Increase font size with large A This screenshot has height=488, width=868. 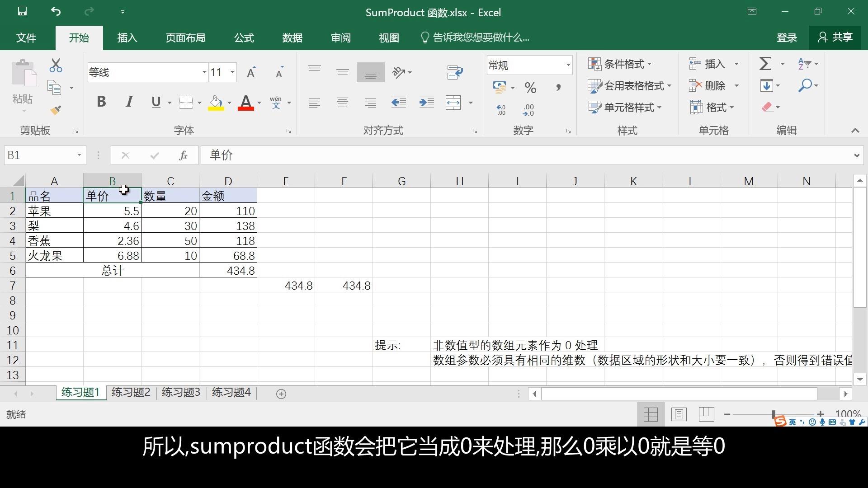pos(251,72)
